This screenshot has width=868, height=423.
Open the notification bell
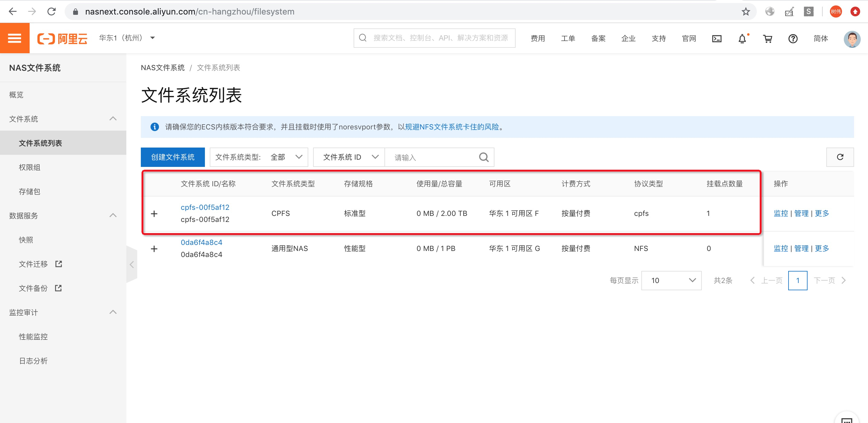(742, 39)
